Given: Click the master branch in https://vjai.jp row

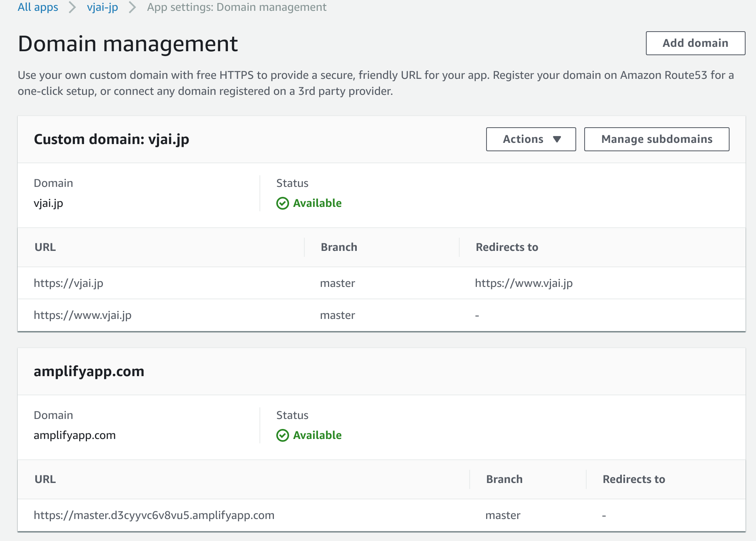Looking at the screenshot, I should click(338, 283).
